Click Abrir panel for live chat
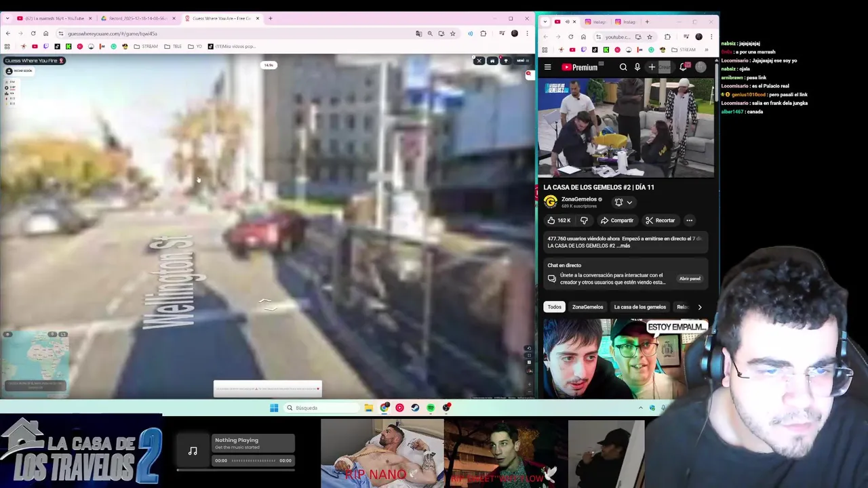This screenshot has width=868, height=488. coord(690,279)
